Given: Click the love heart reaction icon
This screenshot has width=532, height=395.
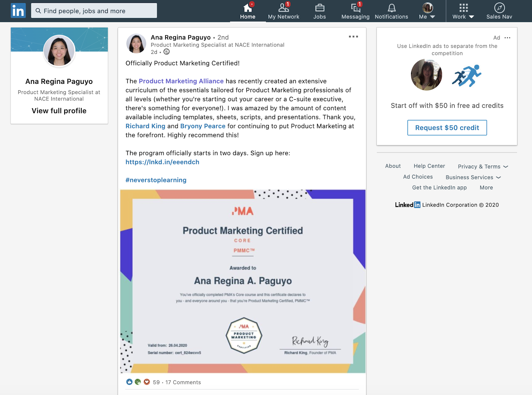Looking at the screenshot, I should 147,382.
